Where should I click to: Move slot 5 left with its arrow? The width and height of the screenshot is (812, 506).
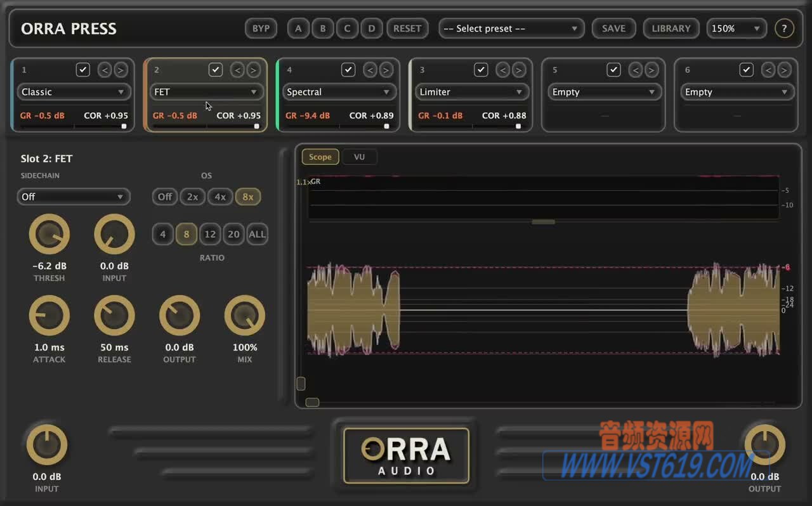[x=636, y=70]
